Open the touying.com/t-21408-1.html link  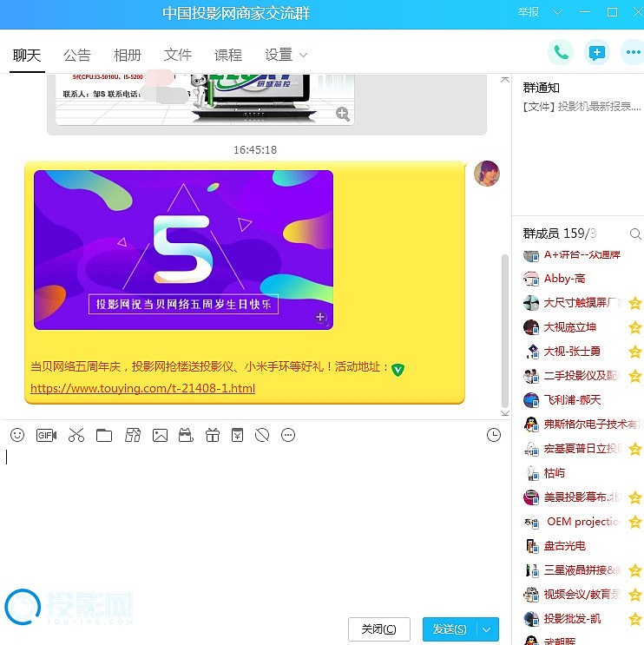click(142, 388)
